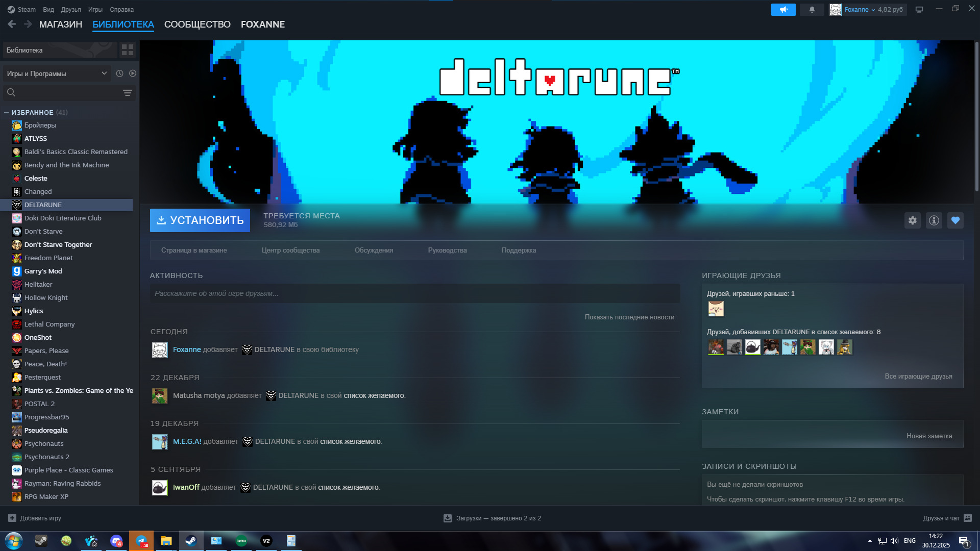Toggle DELTARUNE favorite heart button

pos(955,220)
